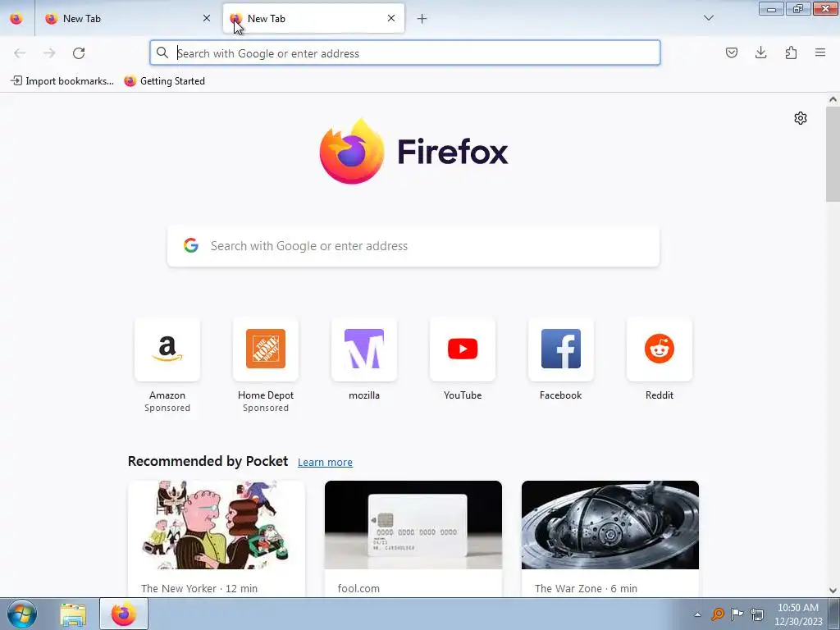Open the Downloads panel

coord(760,52)
